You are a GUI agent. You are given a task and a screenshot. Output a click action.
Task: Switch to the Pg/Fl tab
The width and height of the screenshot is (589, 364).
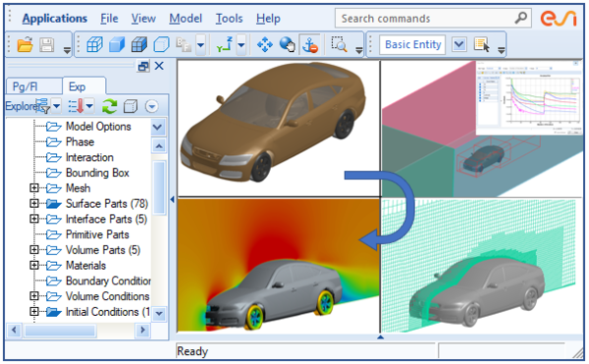click(x=33, y=86)
